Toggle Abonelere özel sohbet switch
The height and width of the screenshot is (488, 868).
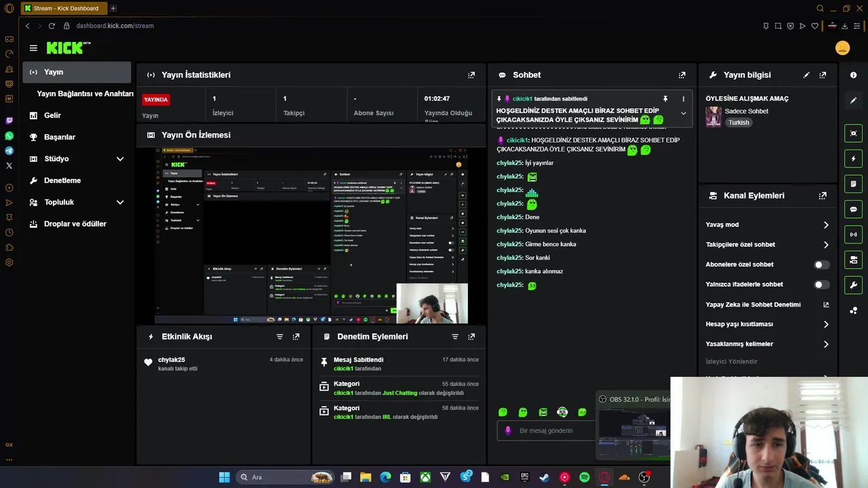click(x=821, y=265)
